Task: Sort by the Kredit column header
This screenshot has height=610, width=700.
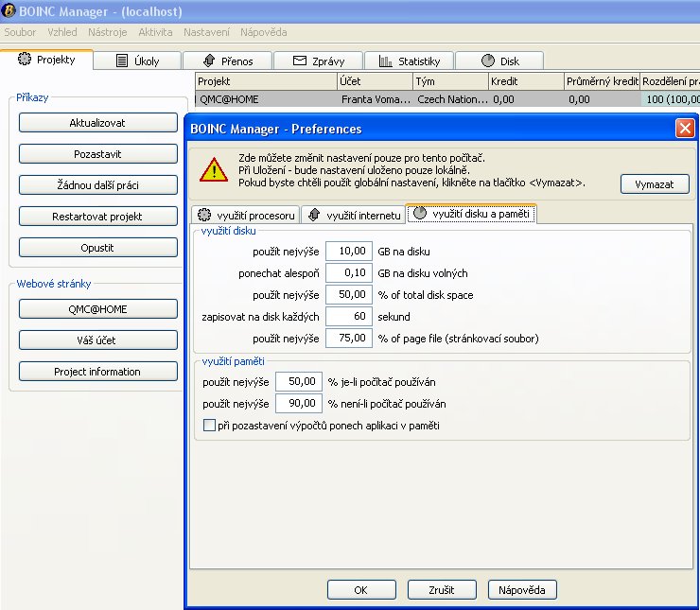Action: [526, 81]
